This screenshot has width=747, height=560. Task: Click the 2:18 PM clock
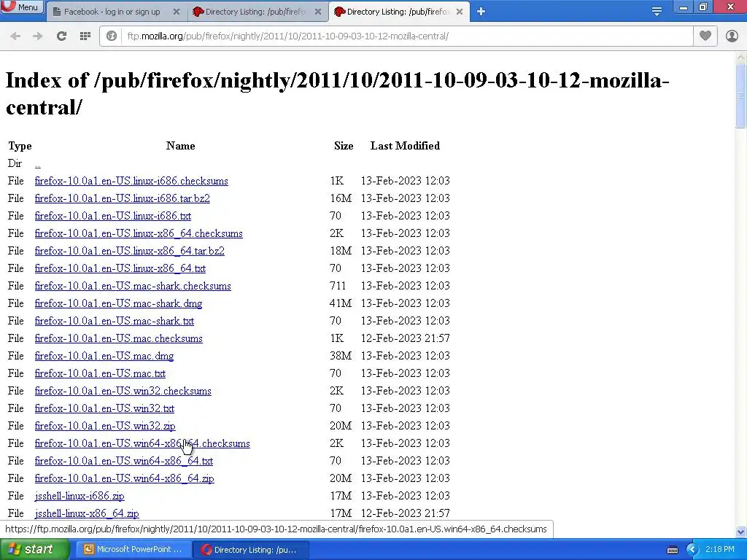(x=720, y=549)
